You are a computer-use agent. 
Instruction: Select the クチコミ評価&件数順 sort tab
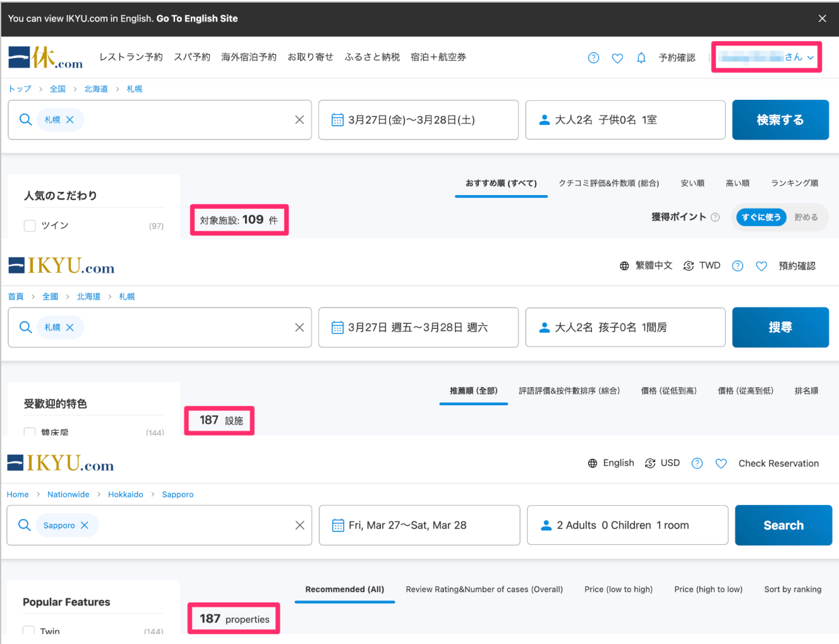coord(608,182)
